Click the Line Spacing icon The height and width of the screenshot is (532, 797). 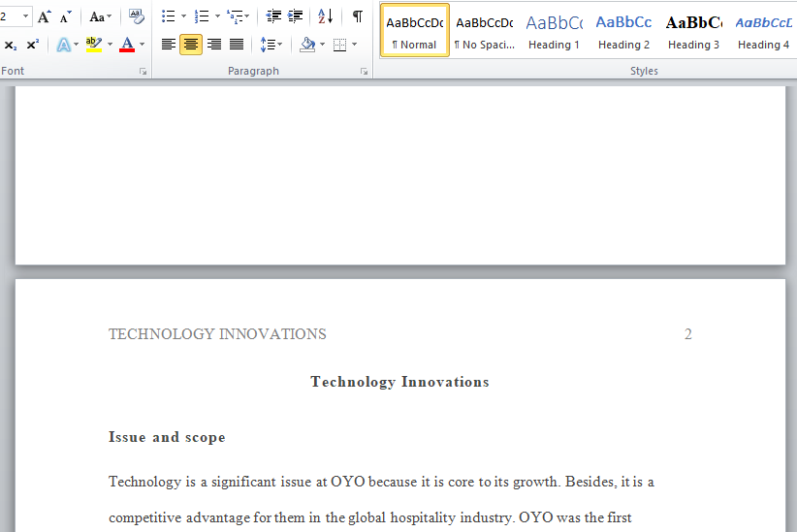pyautogui.click(x=271, y=45)
